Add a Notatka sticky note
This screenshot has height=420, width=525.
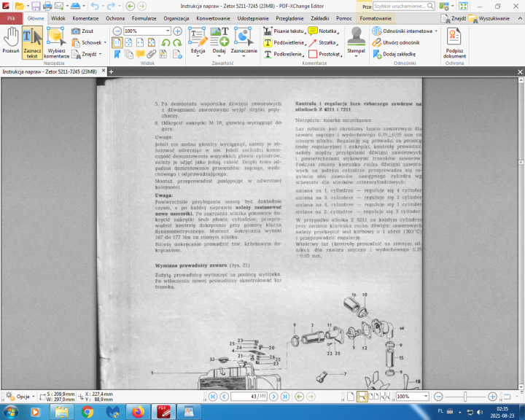click(x=322, y=31)
